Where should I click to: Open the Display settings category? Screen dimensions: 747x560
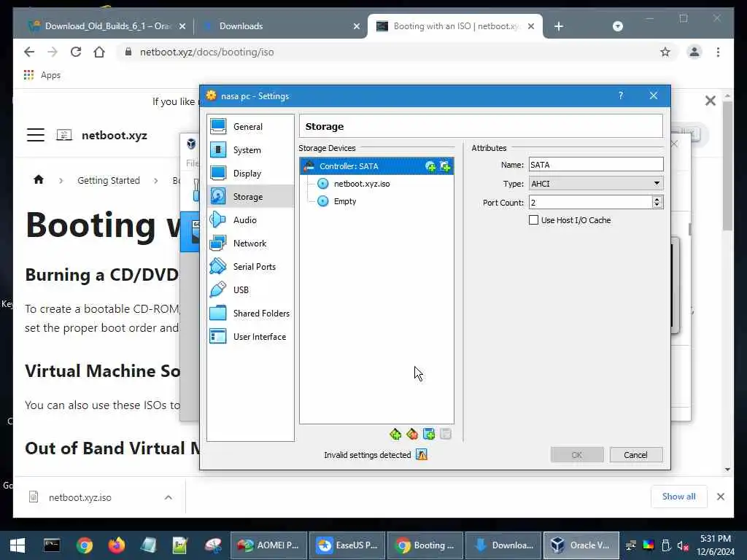[250, 174]
